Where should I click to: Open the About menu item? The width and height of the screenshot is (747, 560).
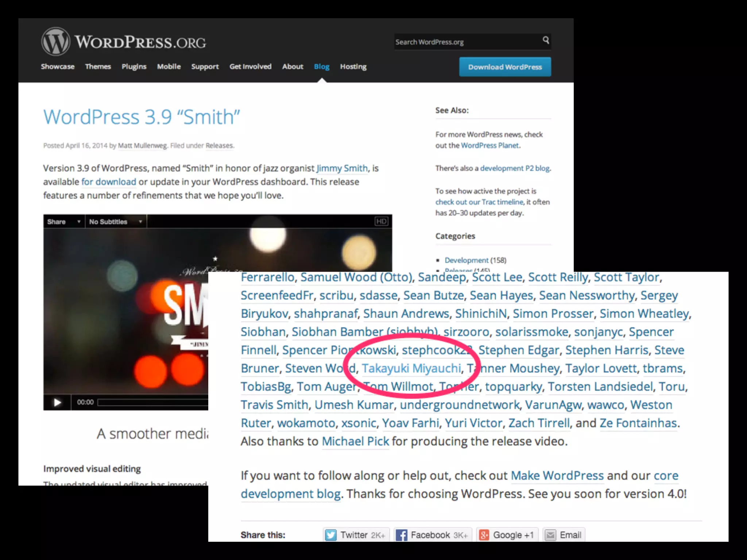[293, 66]
